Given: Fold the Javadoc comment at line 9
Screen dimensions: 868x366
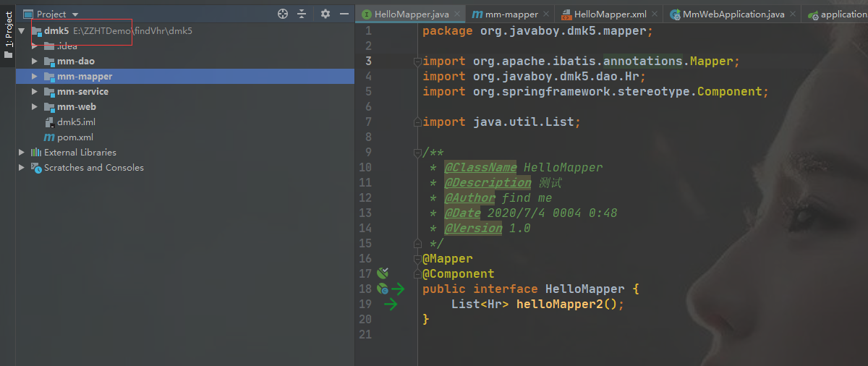Looking at the screenshot, I should click(x=417, y=153).
